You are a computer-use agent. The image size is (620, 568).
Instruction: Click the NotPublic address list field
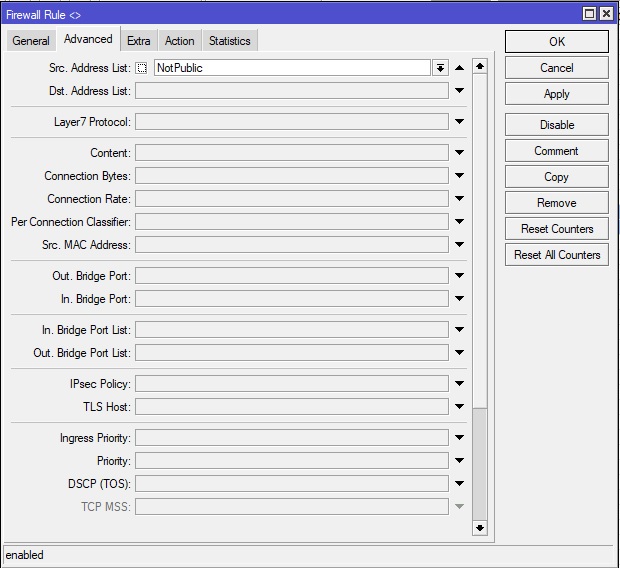(x=290, y=68)
